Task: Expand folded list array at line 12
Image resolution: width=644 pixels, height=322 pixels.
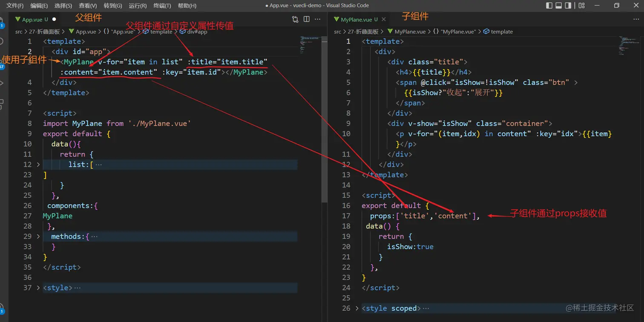Action: click(x=38, y=164)
